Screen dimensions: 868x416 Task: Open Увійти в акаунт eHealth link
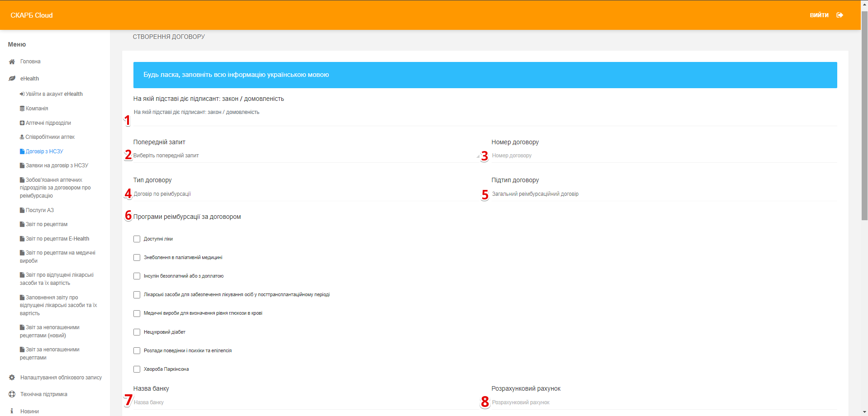point(54,94)
